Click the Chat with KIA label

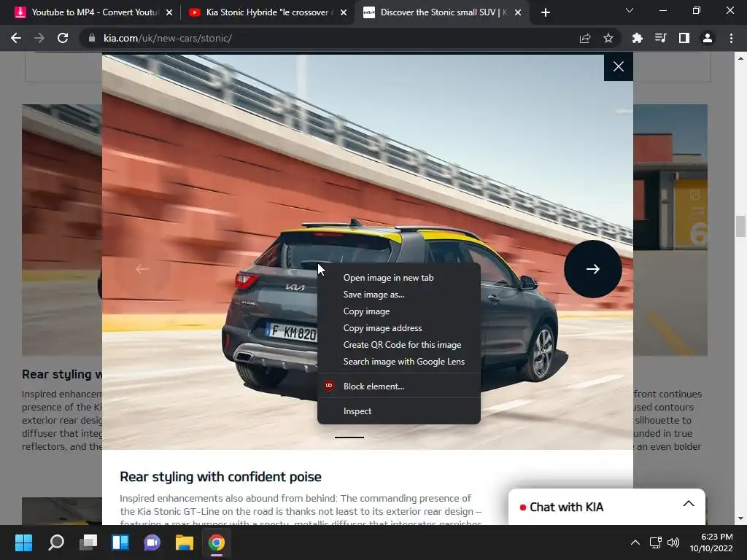(566, 507)
